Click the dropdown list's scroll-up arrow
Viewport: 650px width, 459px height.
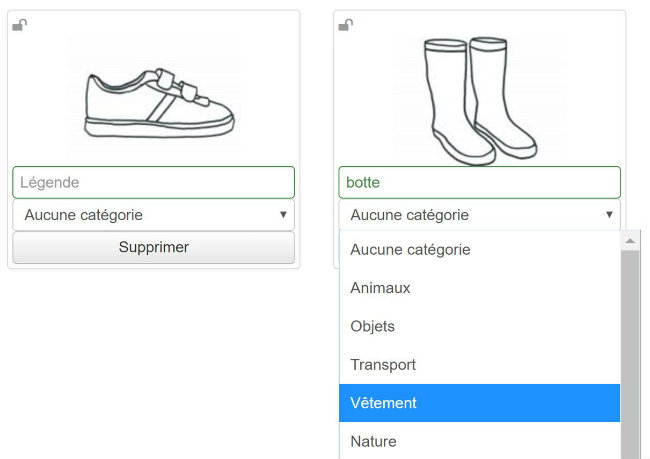(x=630, y=241)
